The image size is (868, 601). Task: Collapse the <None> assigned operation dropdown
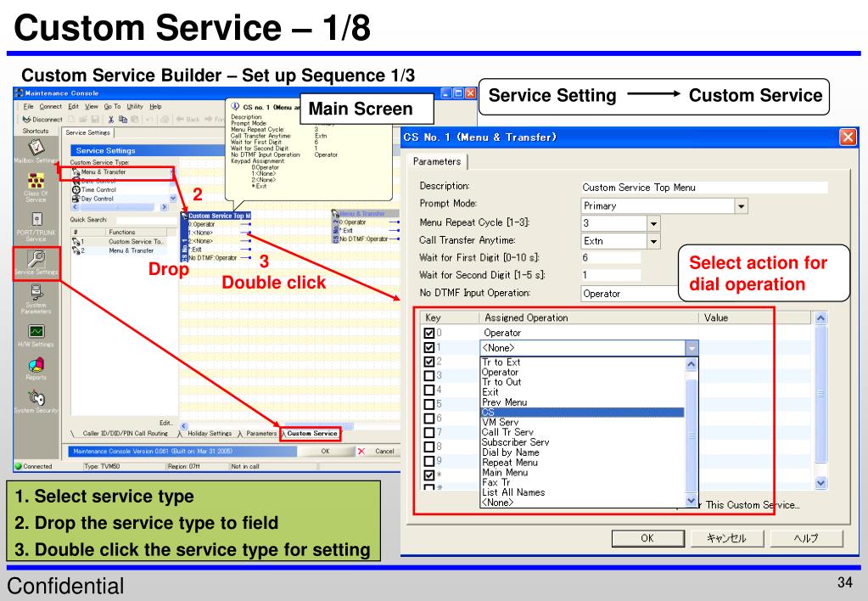tap(692, 348)
